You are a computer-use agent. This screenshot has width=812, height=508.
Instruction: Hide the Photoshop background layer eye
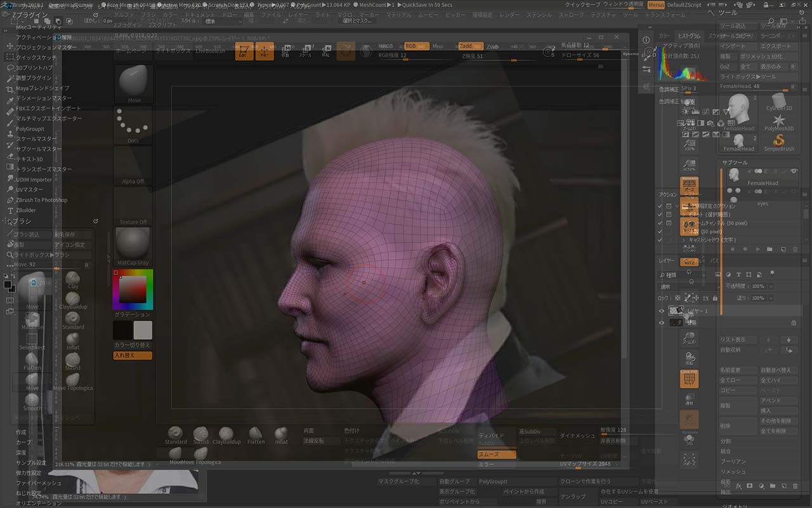(662, 323)
